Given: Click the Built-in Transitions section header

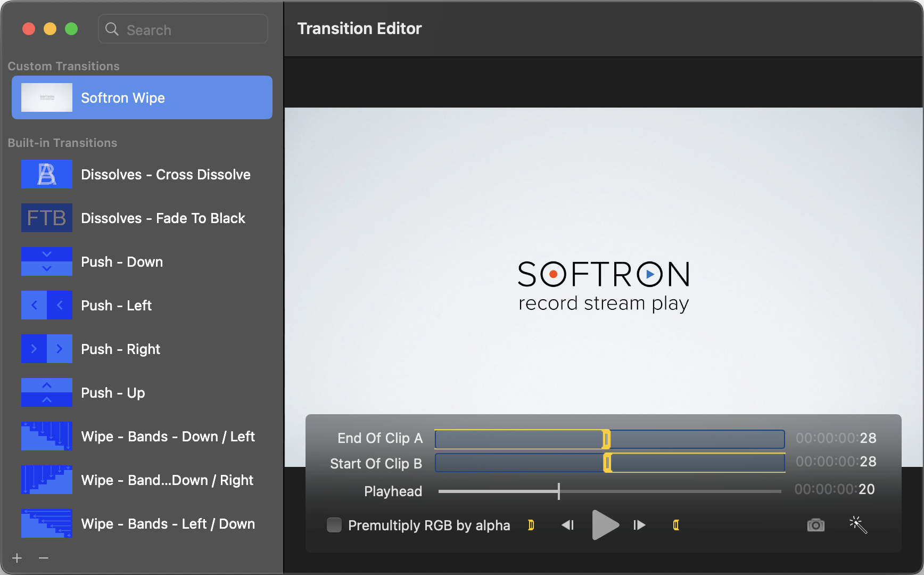Looking at the screenshot, I should coord(62,143).
